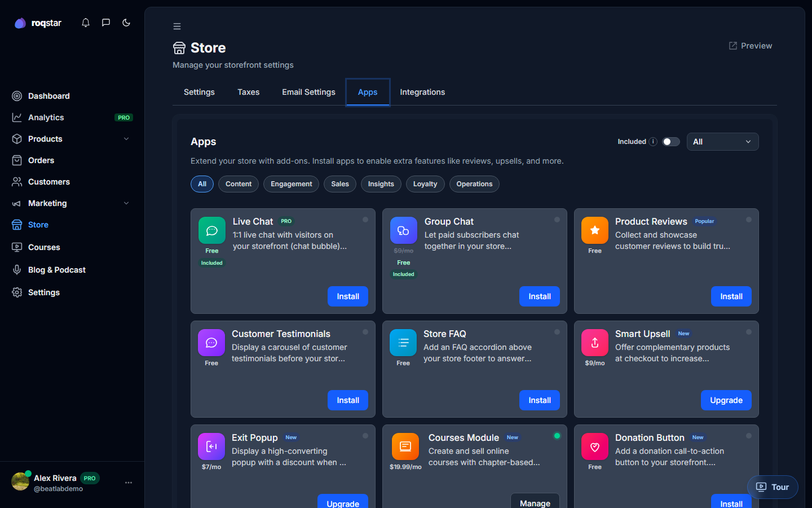812x508 pixels.
Task: Open the messages chat icon in header
Action: click(x=106, y=23)
